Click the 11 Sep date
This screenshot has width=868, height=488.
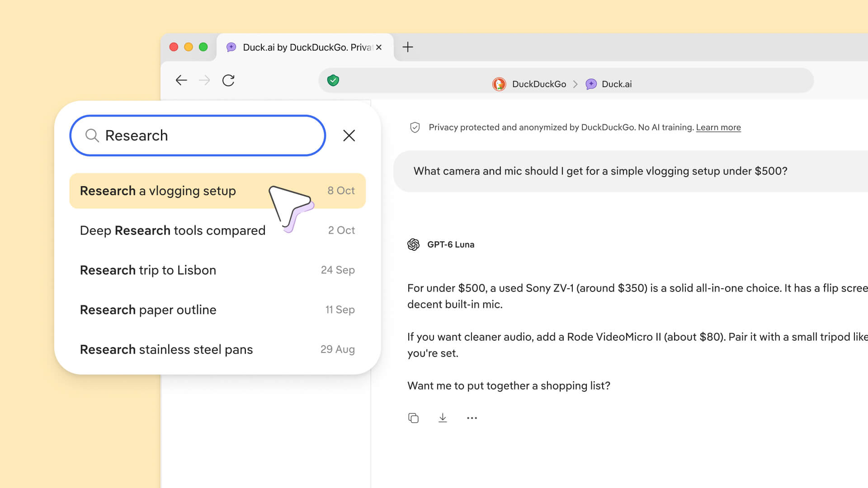click(340, 310)
